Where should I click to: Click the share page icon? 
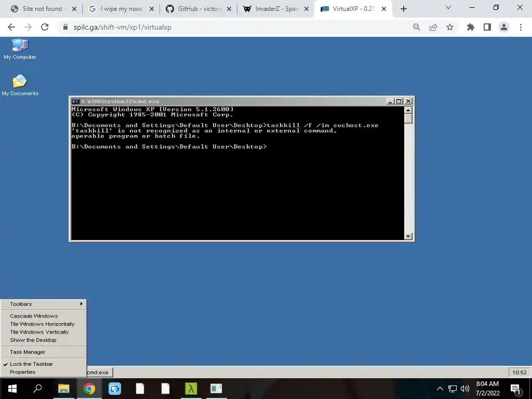(x=433, y=27)
